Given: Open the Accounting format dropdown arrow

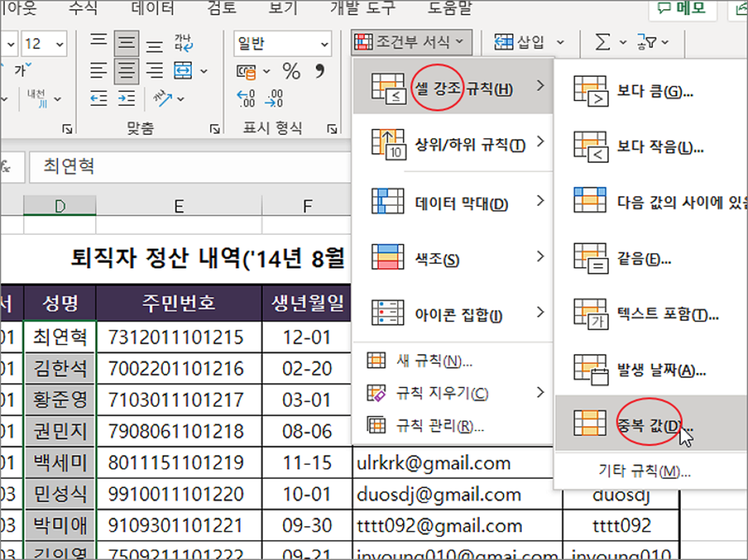Looking at the screenshot, I should point(267,72).
